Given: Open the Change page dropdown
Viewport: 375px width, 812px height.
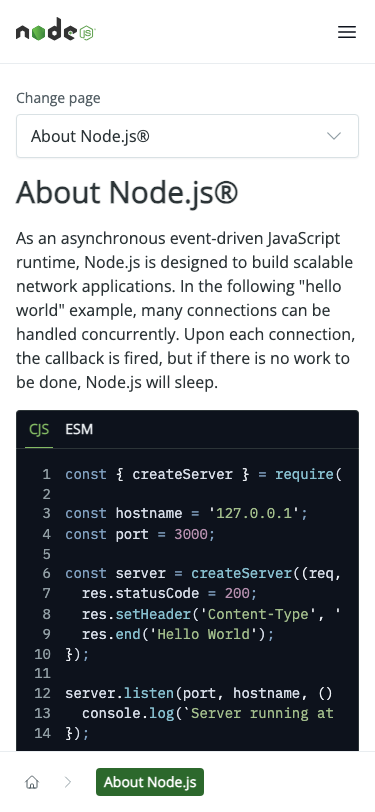Looking at the screenshot, I should (188, 136).
